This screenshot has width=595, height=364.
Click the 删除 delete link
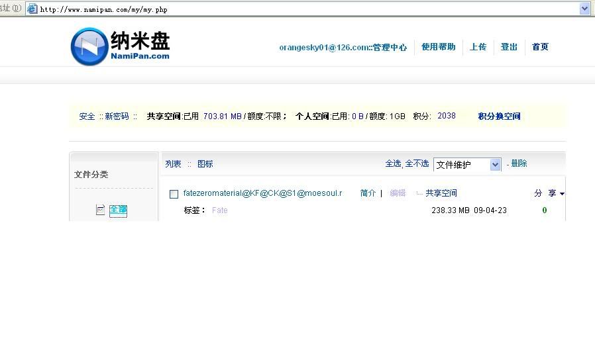point(519,163)
